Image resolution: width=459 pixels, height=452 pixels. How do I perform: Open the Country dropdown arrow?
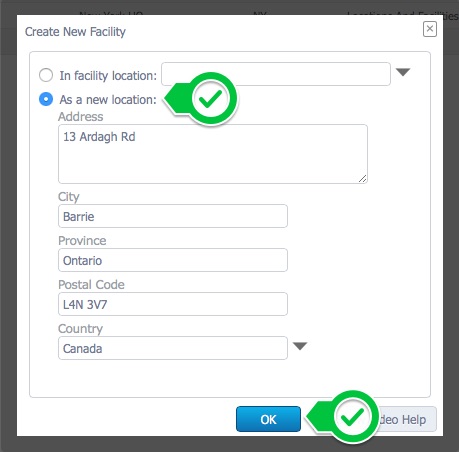pyautogui.click(x=300, y=346)
